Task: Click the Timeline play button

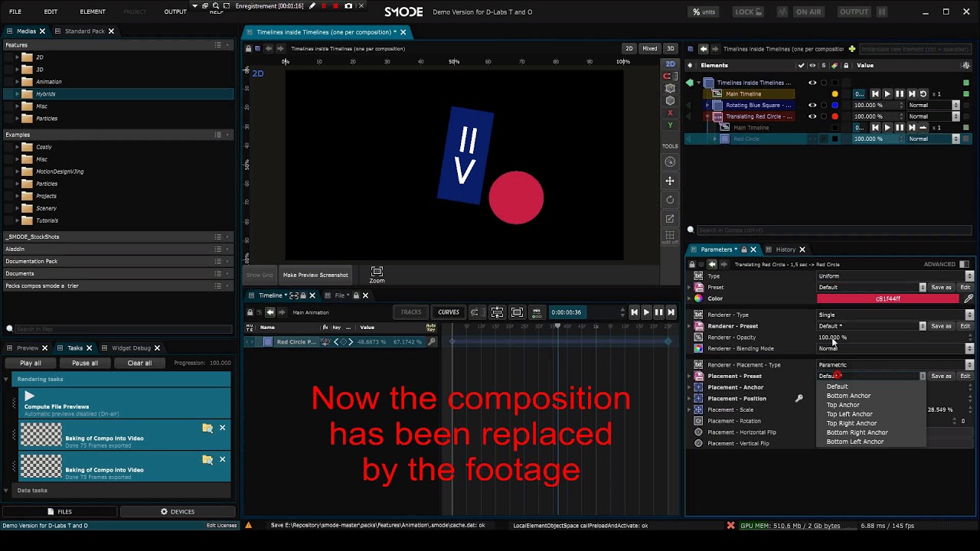Action: coord(646,312)
